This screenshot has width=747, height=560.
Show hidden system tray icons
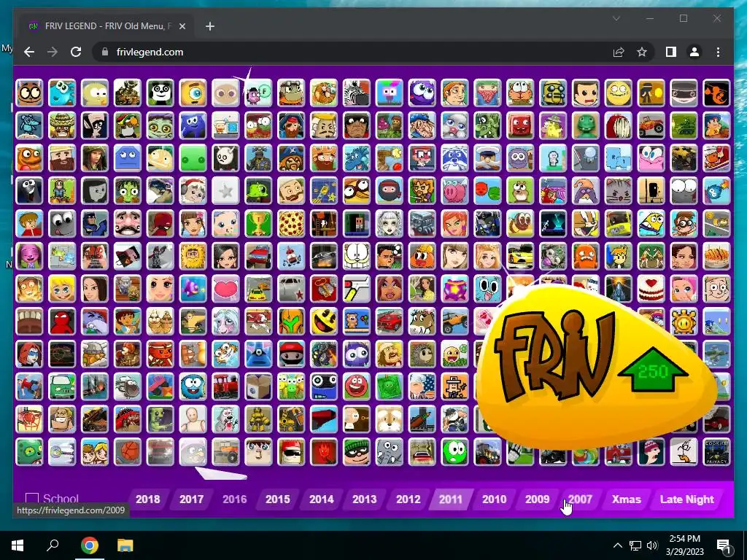tap(617, 545)
